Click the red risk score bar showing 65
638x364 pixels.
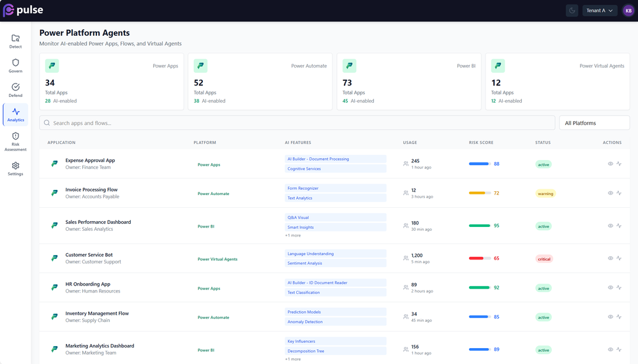(480, 258)
